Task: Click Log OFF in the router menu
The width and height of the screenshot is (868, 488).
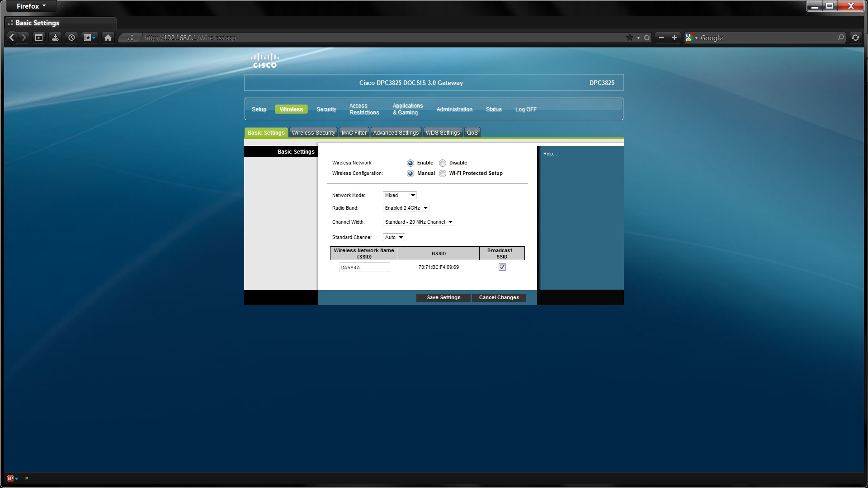Action: tap(526, 109)
